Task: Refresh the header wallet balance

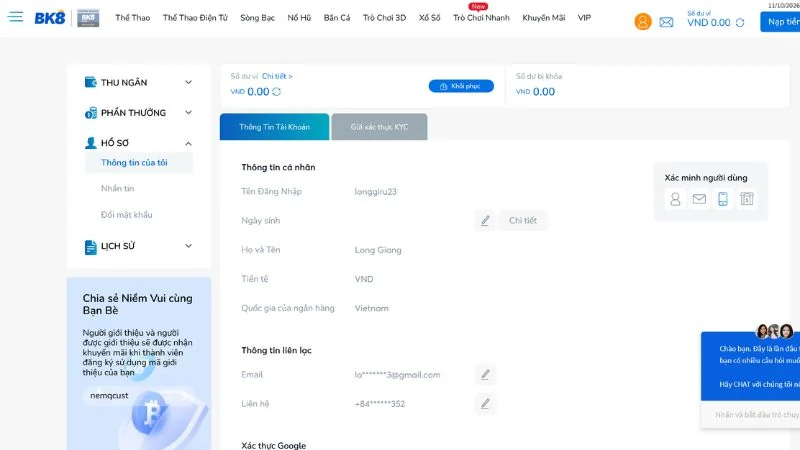Action: point(740,22)
